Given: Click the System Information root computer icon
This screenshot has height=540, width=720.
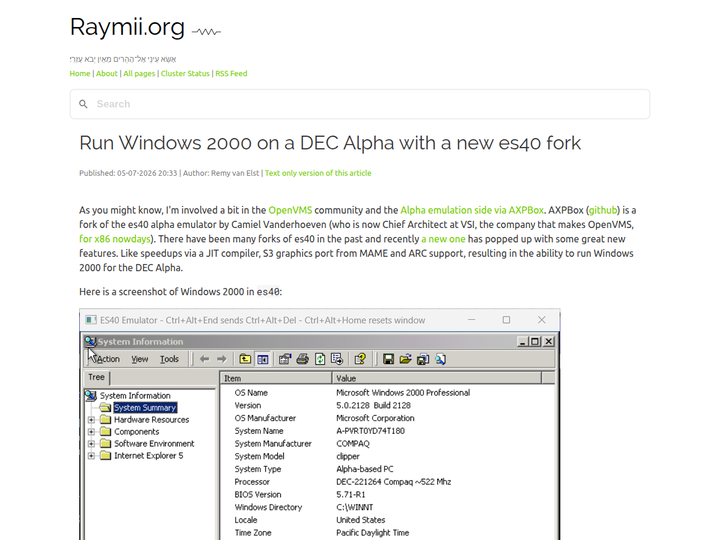Looking at the screenshot, I should pos(91,395).
